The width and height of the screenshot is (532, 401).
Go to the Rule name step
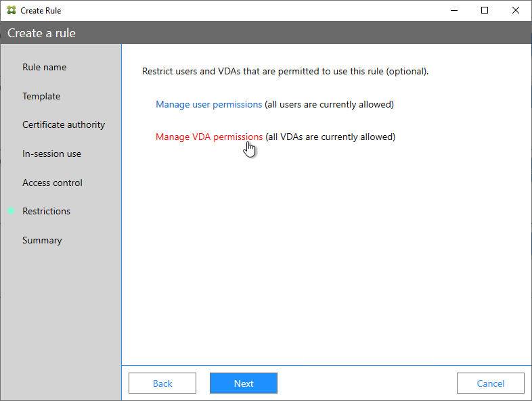45,67
